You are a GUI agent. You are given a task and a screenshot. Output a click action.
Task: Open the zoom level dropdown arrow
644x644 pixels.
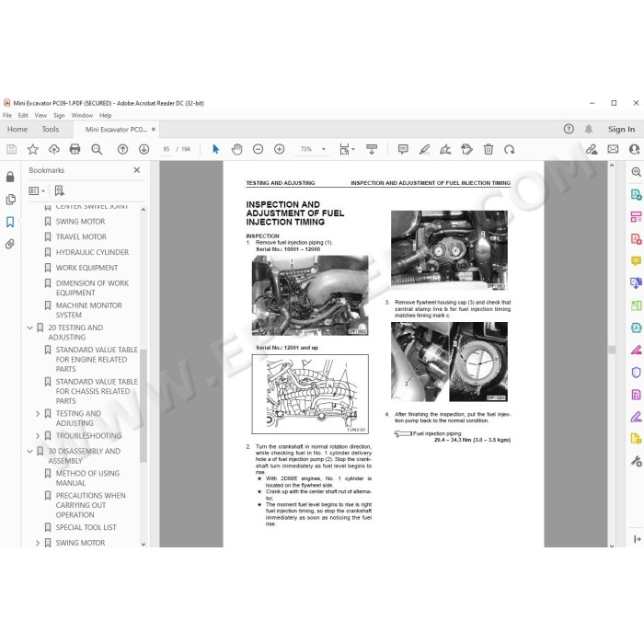tap(324, 149)
